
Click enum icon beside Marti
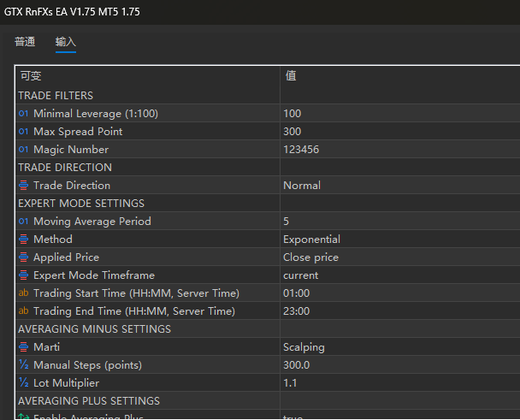point(24,346)
